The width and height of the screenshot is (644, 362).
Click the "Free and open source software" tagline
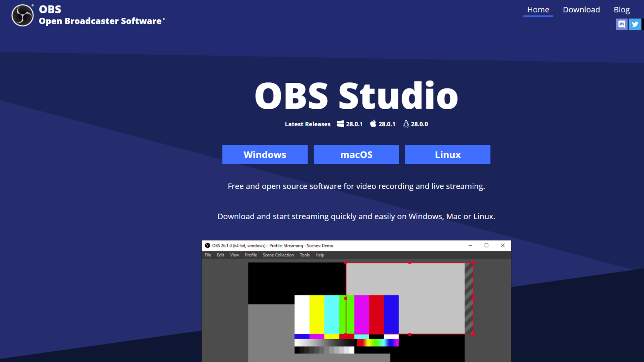356,186
